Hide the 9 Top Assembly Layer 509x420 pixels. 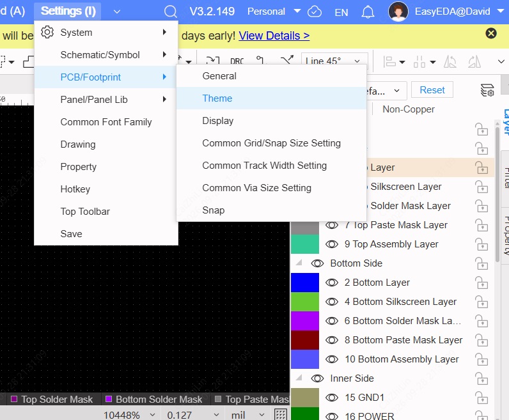coord(332,244)
